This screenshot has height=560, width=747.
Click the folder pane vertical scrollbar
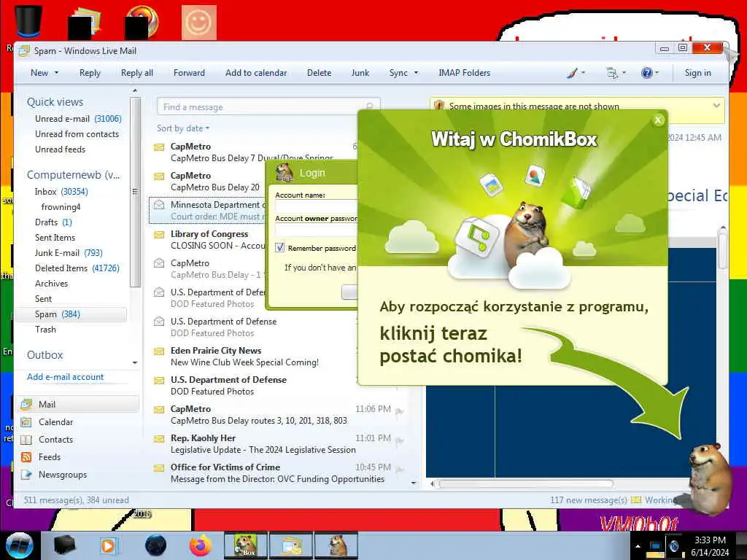[135, 192]
